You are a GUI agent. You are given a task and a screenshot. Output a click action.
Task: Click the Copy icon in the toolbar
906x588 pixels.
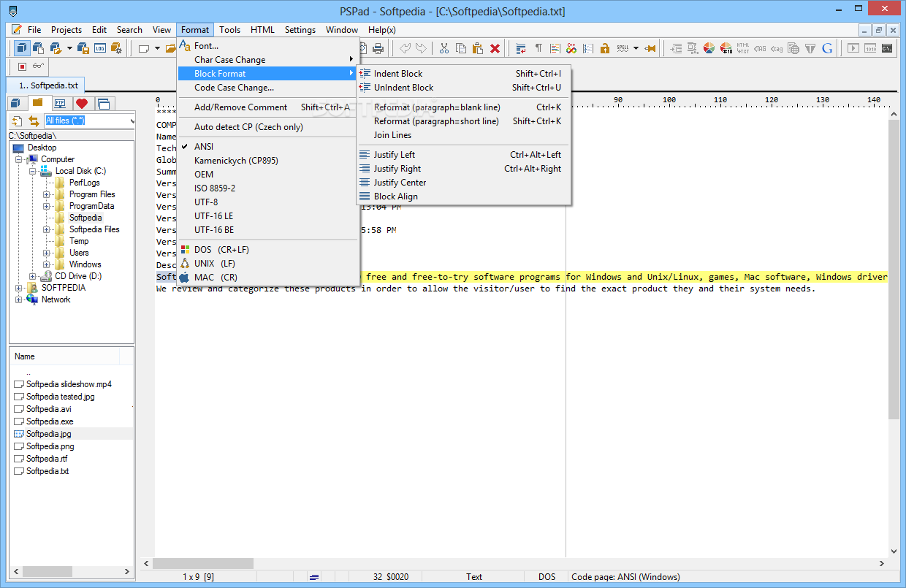coord(461,48)
